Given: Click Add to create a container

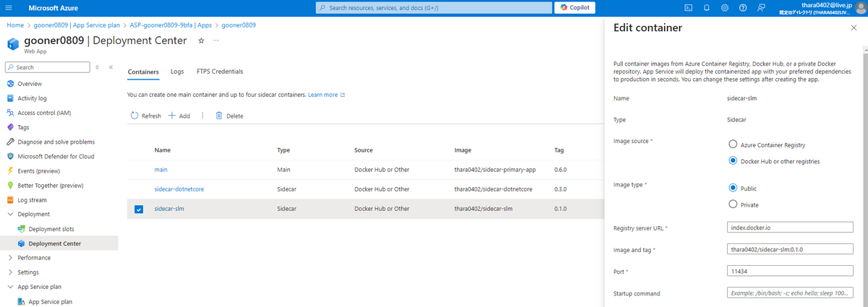Looking at the screenshot, I should pyautogui.click(x=179, y=116).
